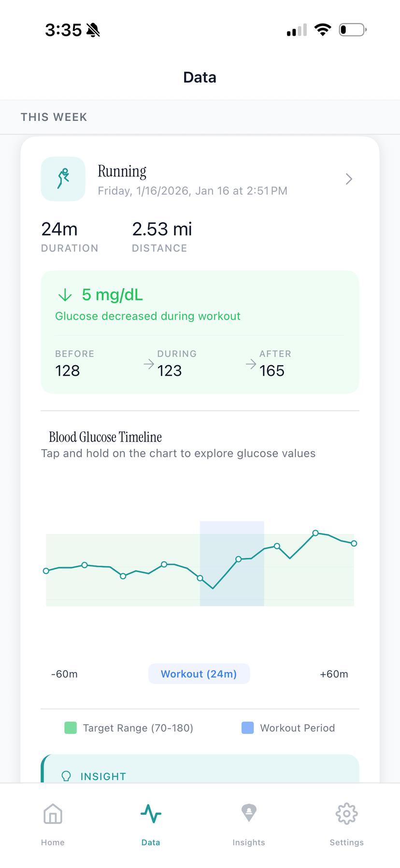The width and height of the screenshot is (400, 868).
Task: Open the Data tab icon
Action: pyautogui.click(x=150, y=814)
